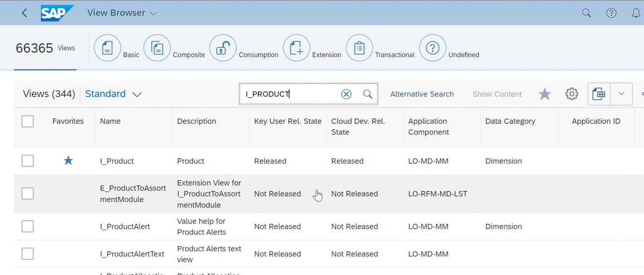
Task: Trigger the search with the magnifier icon
Action: [x=368, y=94]
